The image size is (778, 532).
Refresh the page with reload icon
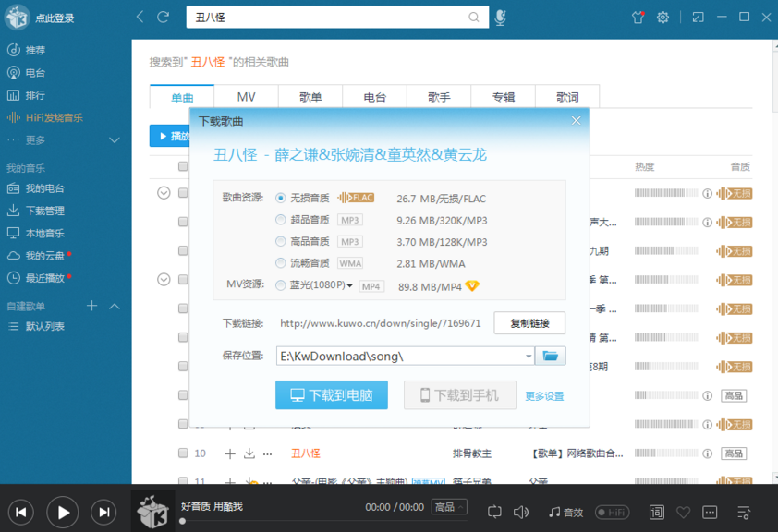pyautogui.click(x=163, y=18)
